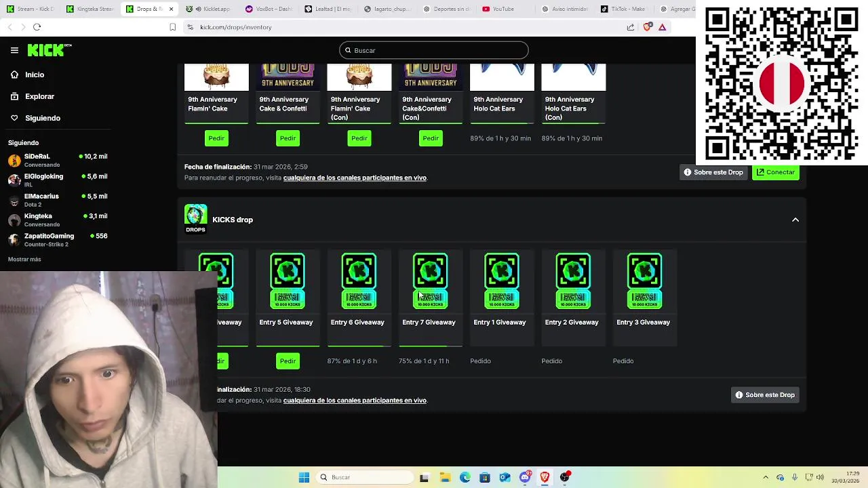Screen dimensions: 868x488
Task: Open Task View from the taskbar
Action: 425,477
